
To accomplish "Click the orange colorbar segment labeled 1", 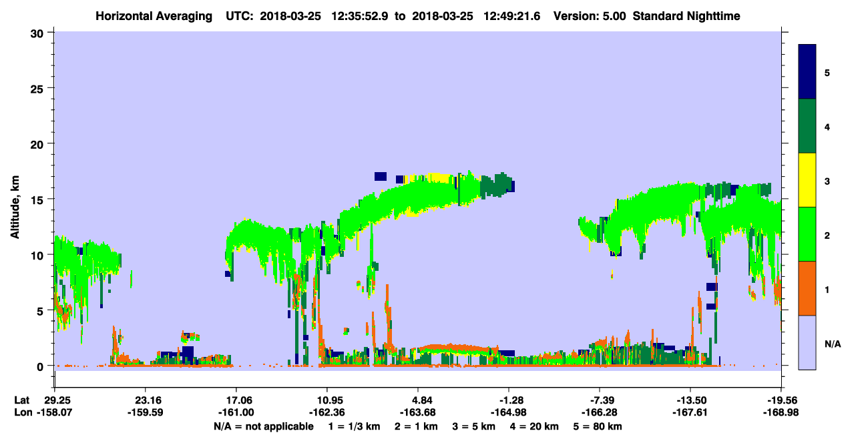I will 807,288.
